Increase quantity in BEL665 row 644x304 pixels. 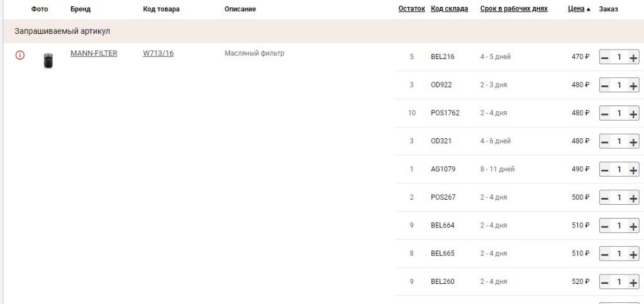(633, 254)
